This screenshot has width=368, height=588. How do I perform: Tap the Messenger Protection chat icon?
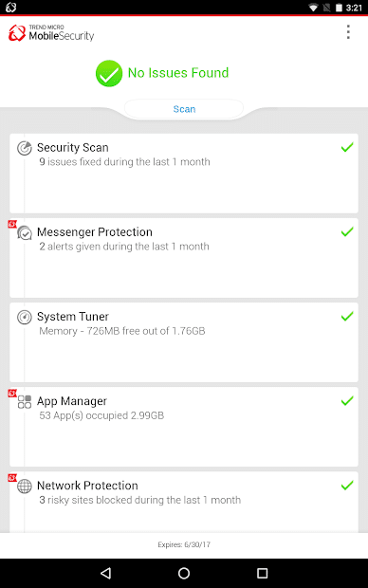[x=25, y=233]
